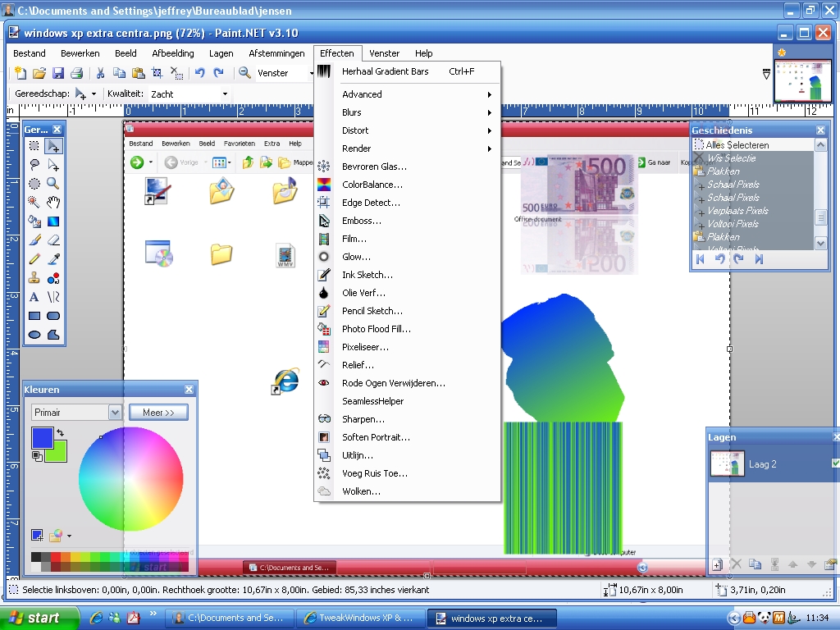Select the Text tool
This screenshot has height=630, width=840.
coord(34,297)
